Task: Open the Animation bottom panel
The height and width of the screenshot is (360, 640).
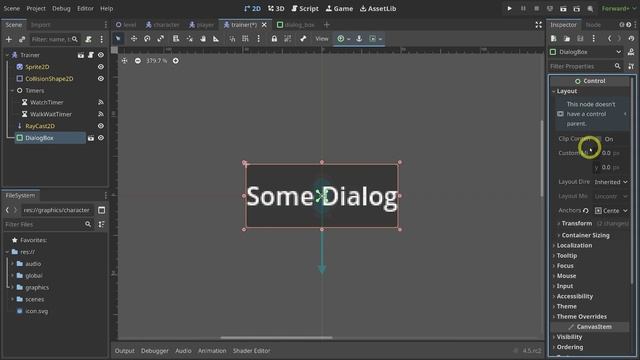Action: [x=212, y=351]
